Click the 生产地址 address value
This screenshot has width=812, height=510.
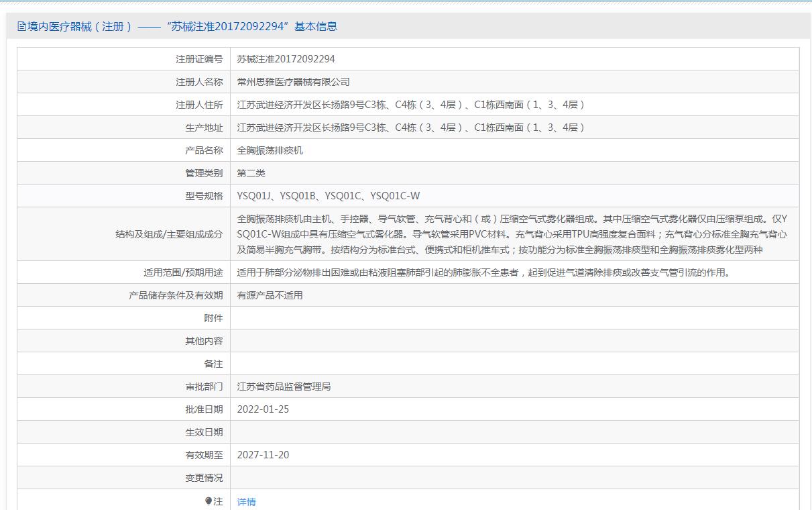coord(410,127)
